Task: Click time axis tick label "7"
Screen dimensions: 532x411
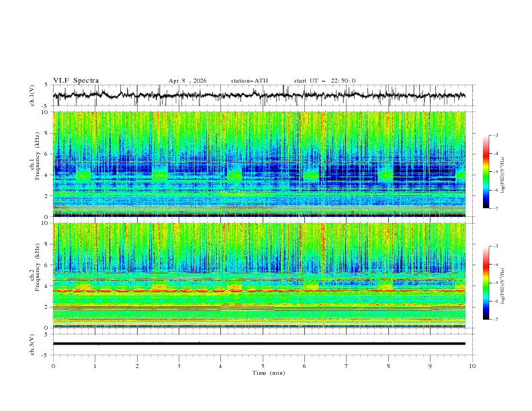Action: point(347,366)
